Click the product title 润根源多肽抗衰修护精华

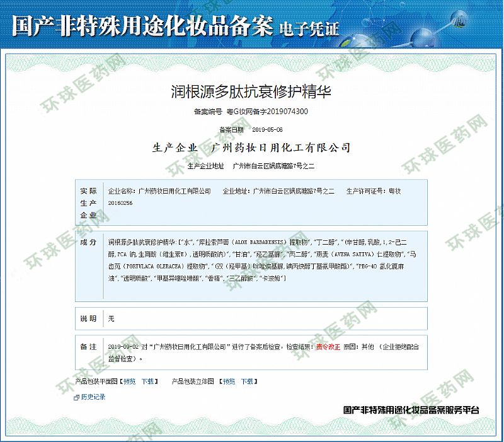coord(251,91)
